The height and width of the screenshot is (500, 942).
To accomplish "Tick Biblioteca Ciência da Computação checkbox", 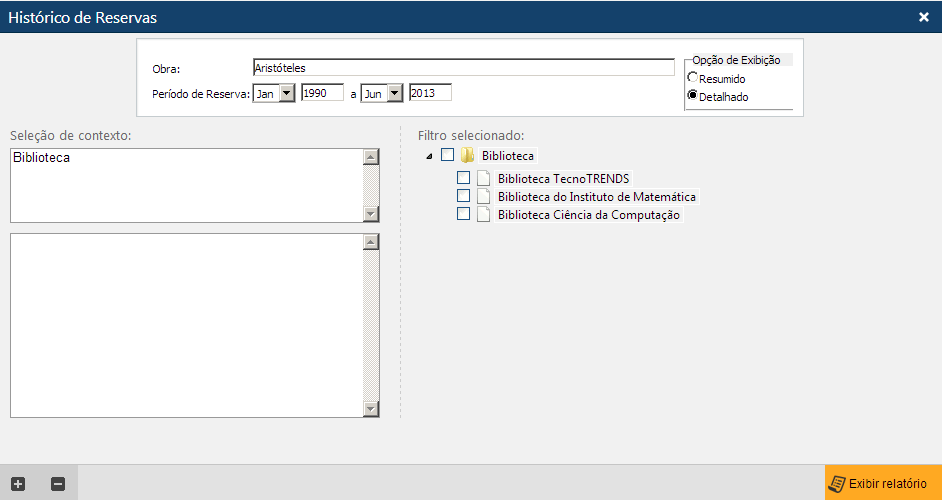I will click(x=463, y=214).
